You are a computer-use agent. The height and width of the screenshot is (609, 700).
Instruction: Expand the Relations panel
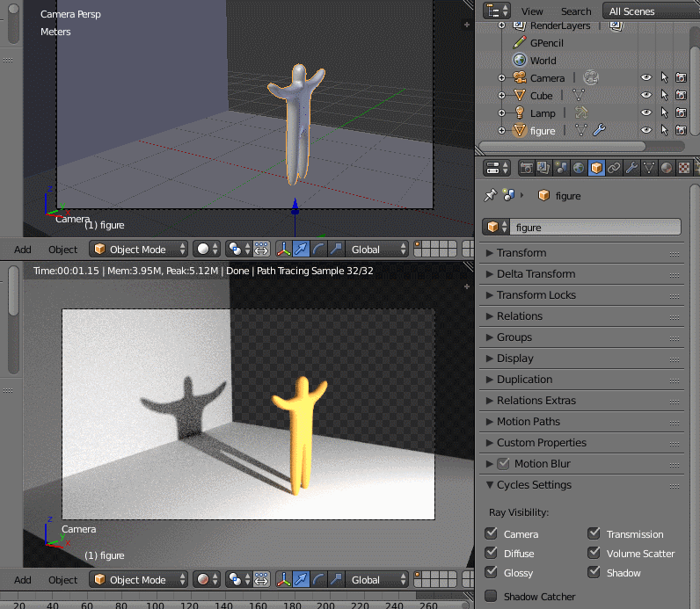pos(581,315)
